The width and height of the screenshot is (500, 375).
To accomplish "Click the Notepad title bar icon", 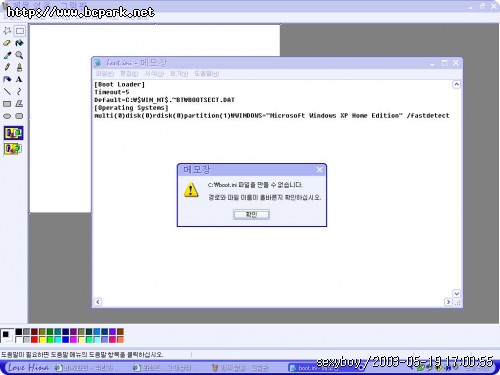I will point(98,63).
